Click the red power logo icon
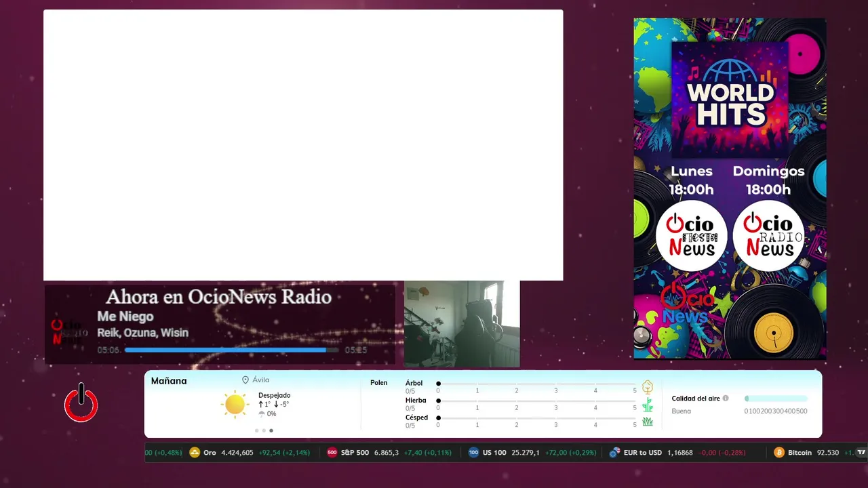Screen dimensions: 868x488 81,403
